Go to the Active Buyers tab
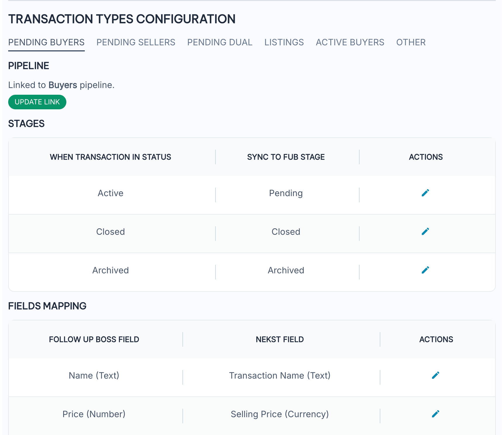 [x=350, y=42]
